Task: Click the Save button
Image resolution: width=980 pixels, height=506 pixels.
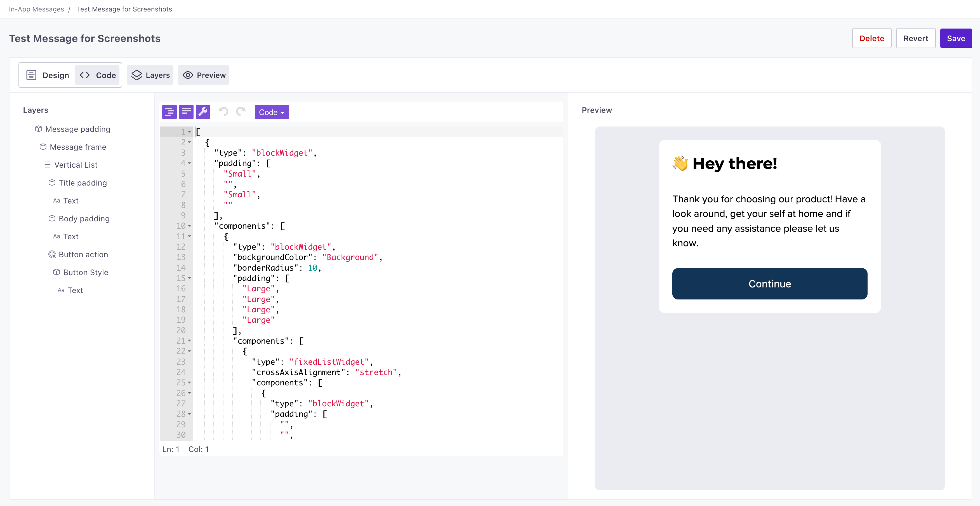Action: (x=956, y=38)
